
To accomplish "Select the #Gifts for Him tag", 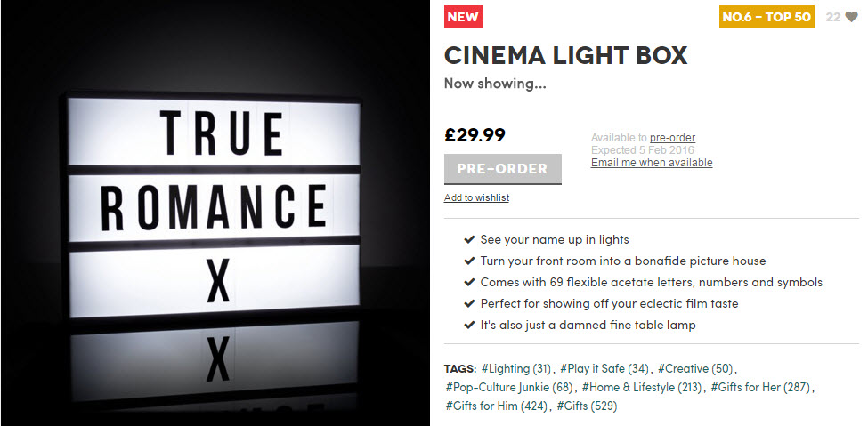I will pos(497,406).
